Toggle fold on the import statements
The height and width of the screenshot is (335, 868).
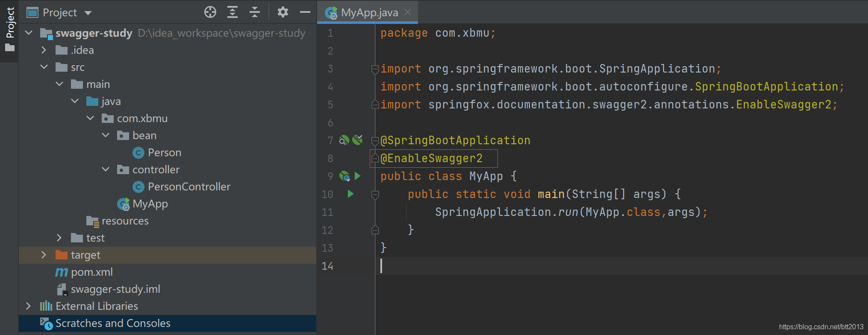click(375, 69)
